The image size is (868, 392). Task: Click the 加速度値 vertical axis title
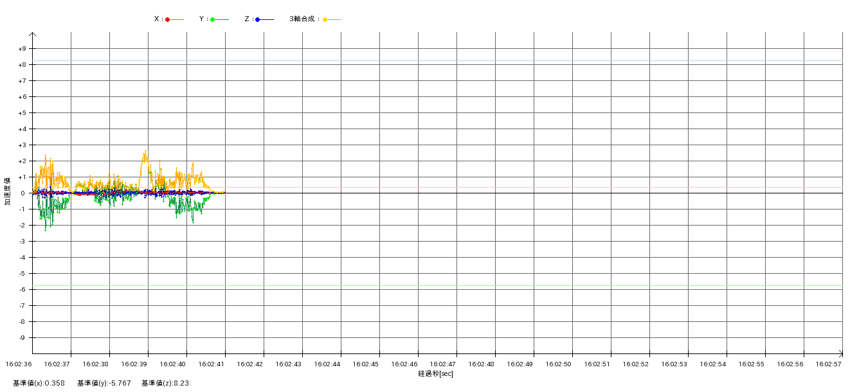tap(8, 191)
